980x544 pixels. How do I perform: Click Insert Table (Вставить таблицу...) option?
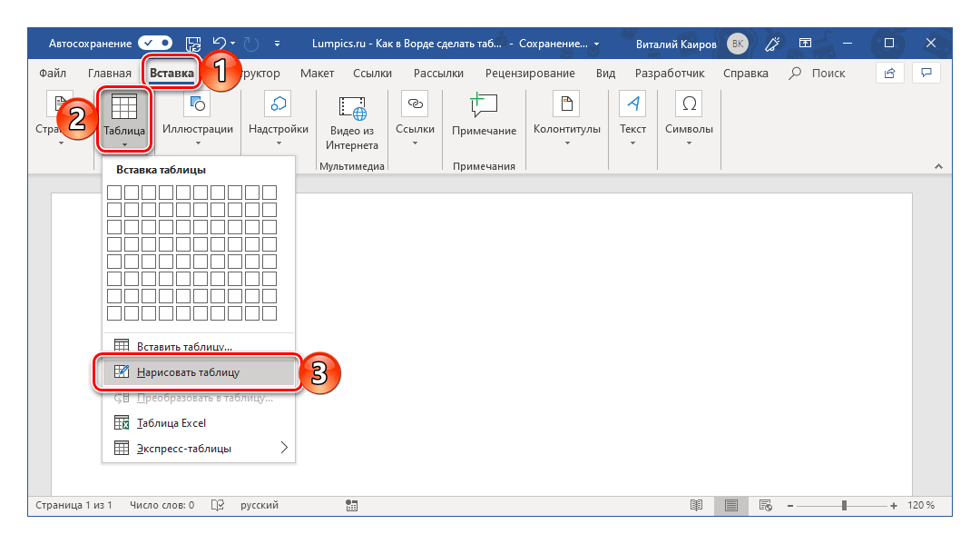pos(184,346)
